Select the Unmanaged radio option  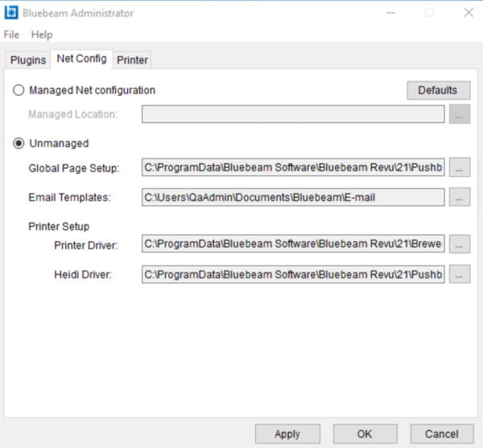click(19, 143)
